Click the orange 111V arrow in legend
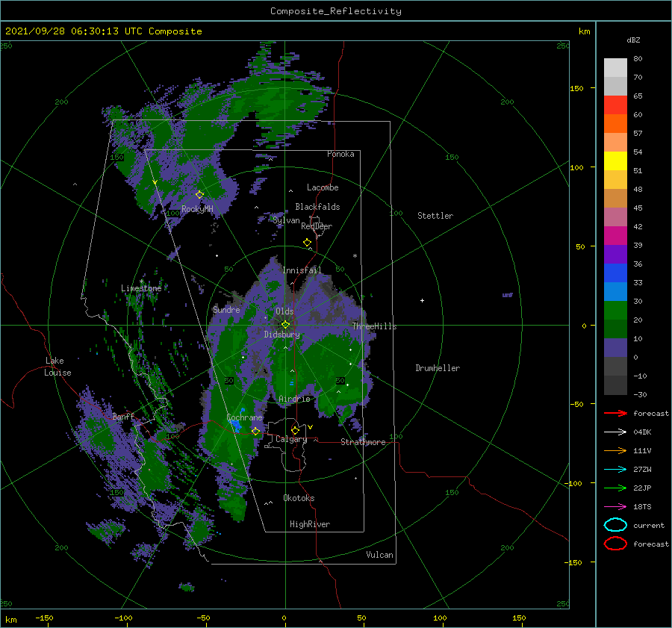This screenshot has height=628, width=672. [x=615, y=450]
